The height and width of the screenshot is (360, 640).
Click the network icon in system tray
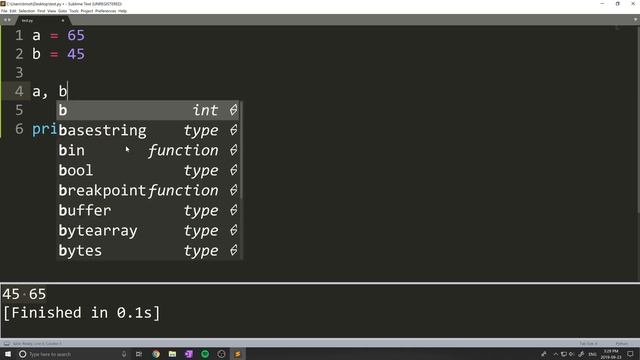pyautogui.click(x=564, y=354)
